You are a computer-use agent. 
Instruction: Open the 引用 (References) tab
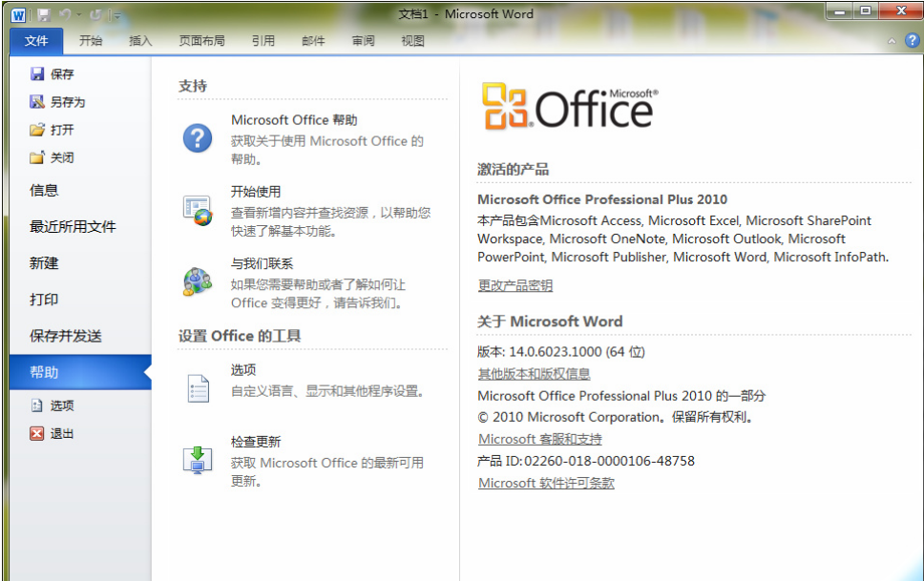click(263, 41)
